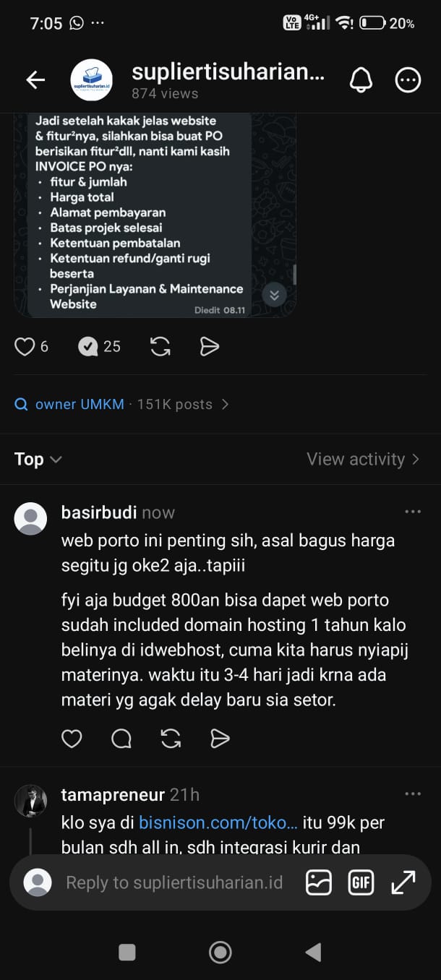Open View activity chevron link
The height and width of the screenshot is (980, 441).
[363, 459]
